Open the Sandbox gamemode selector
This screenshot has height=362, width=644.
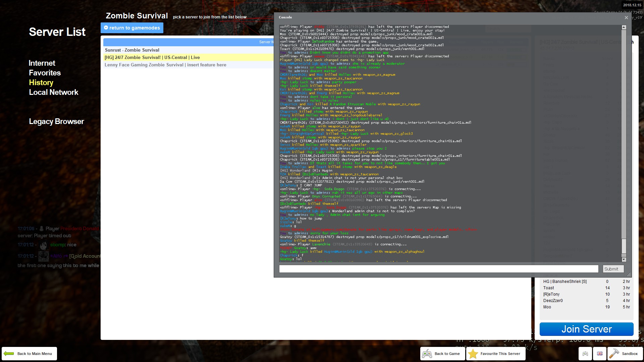click(x=625, y=354)
